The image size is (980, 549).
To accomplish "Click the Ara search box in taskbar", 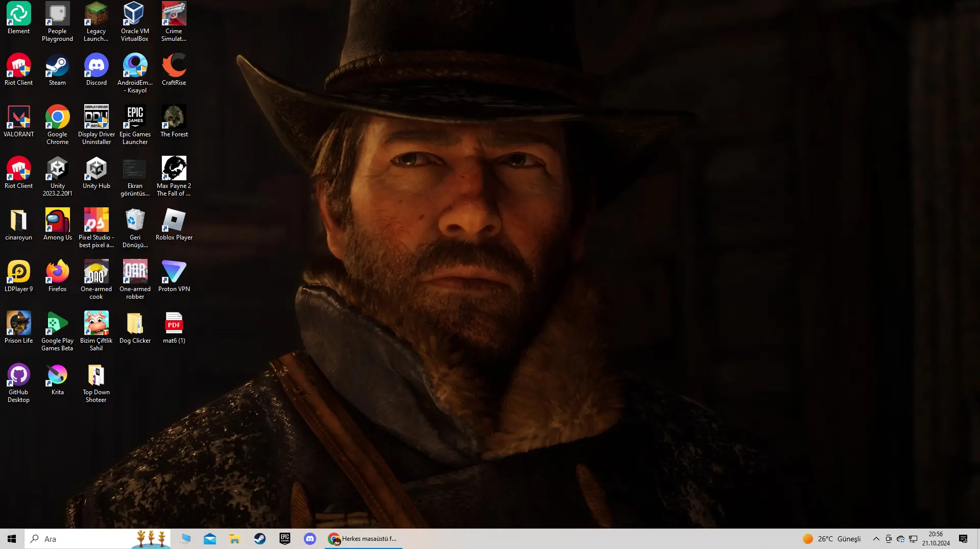I will [98, 539].
